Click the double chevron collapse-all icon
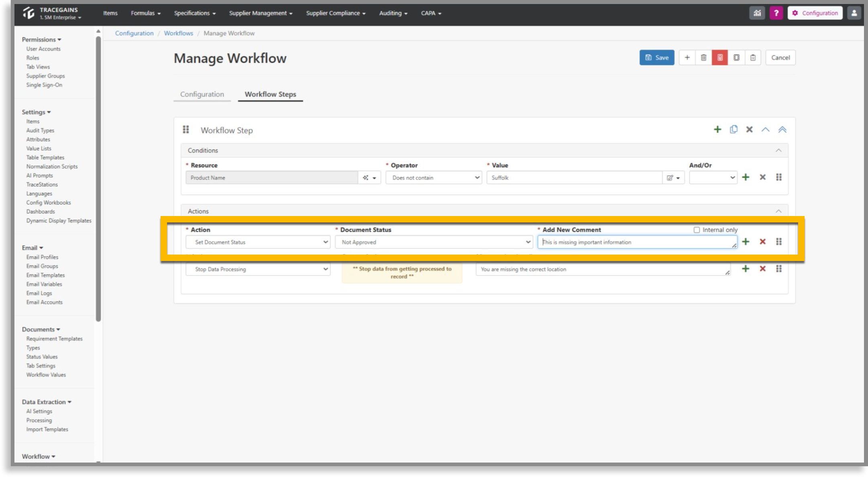868x477 pixels. coord(782,129)
